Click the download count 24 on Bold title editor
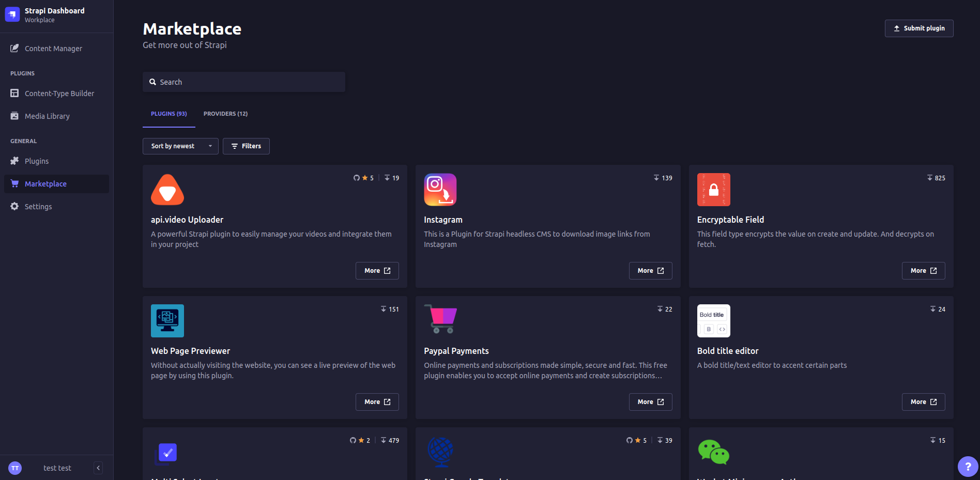 click(x=938, y=309)
